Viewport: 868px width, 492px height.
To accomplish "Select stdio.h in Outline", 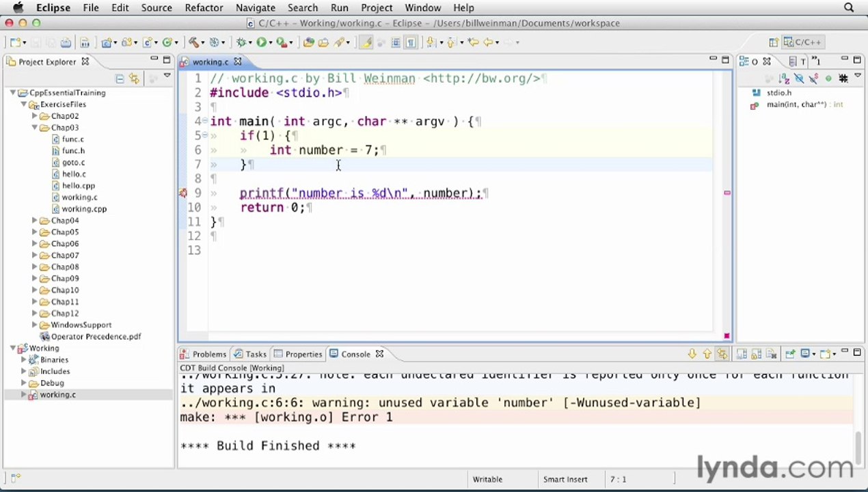I will tap(772, 93).
